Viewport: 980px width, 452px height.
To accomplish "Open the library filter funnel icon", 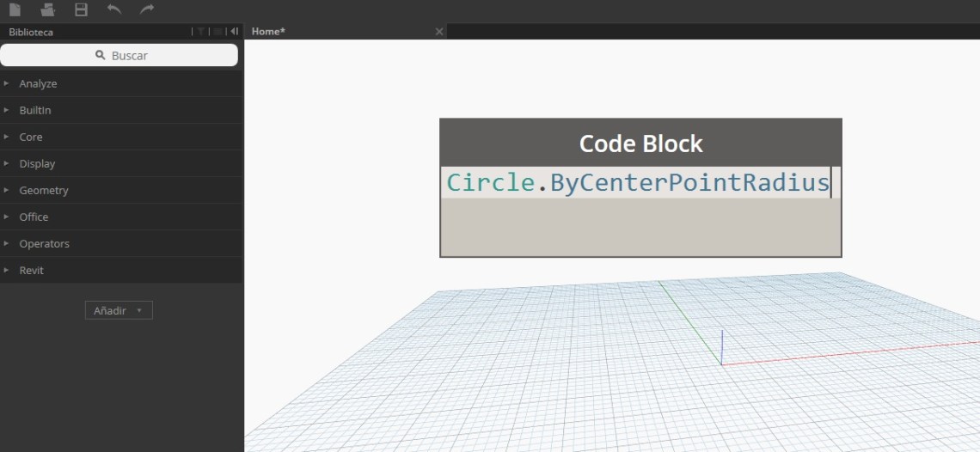I will (x=200, y=32).
